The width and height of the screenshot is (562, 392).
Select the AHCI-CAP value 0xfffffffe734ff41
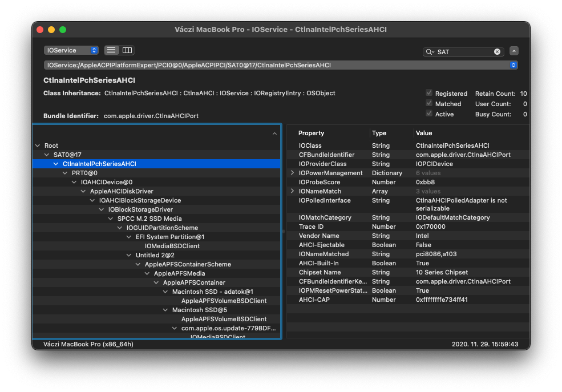point(442,300)
